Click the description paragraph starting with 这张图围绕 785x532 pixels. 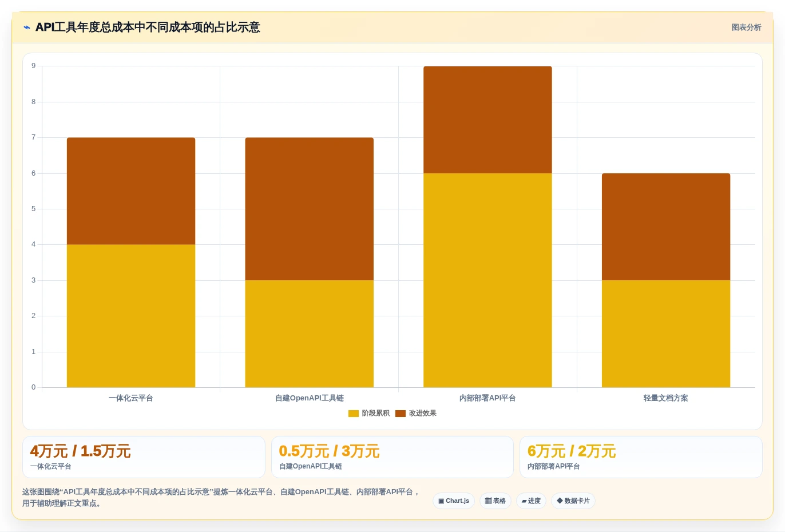[x=221, y=498]
